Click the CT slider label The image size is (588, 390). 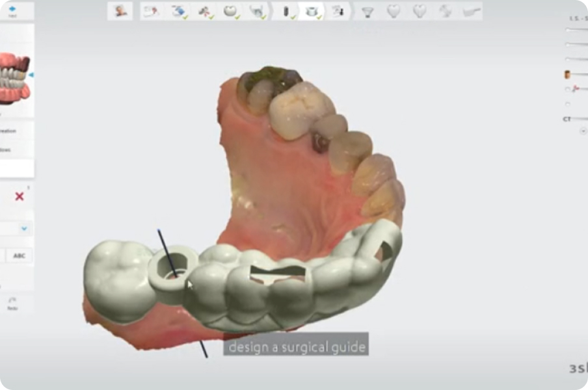pyautogui.click(x=567, y=119)
